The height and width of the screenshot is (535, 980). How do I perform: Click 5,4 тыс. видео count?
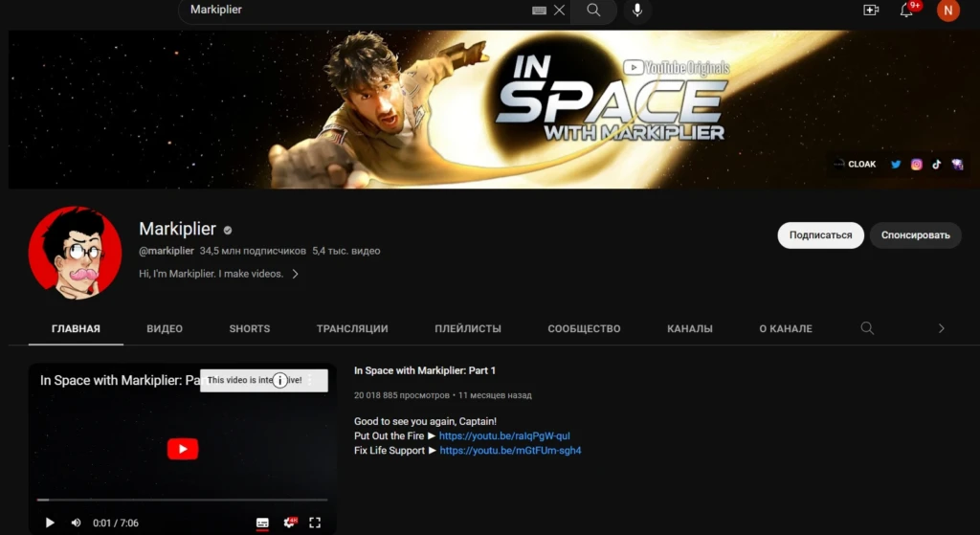(x=346, y=251)
